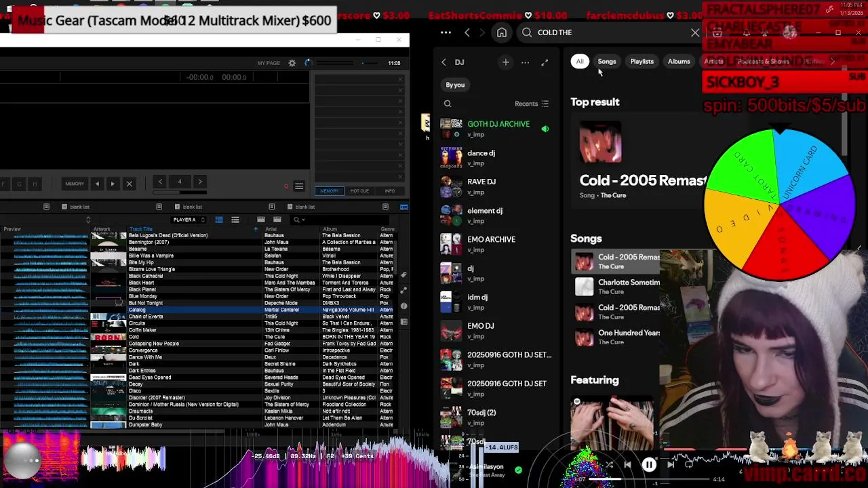The width and height of the screenshot is (868, 488).
Task: Clear the Spotify search field
Action: (x=695, y=33)
